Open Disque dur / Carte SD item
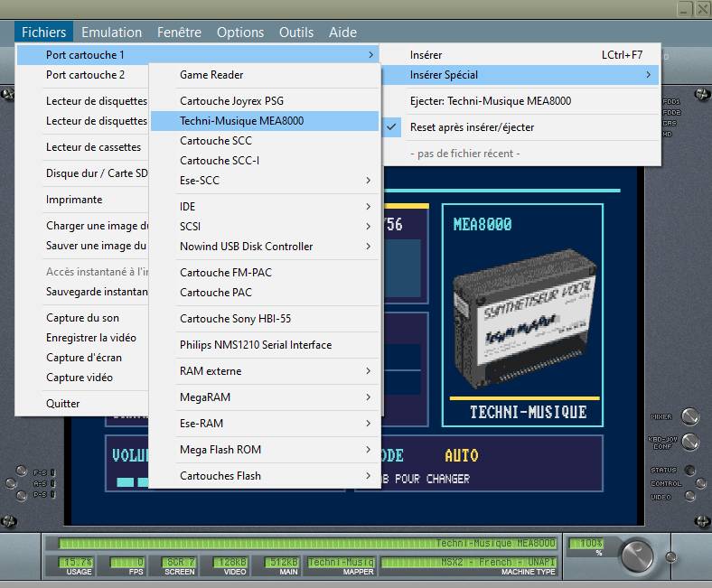Image resolution: width=712 pixels, height=588 pixels. (x=82, y=173)
